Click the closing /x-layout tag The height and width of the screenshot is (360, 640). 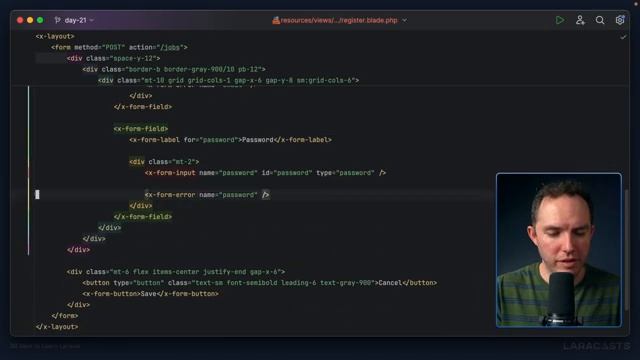57,327
